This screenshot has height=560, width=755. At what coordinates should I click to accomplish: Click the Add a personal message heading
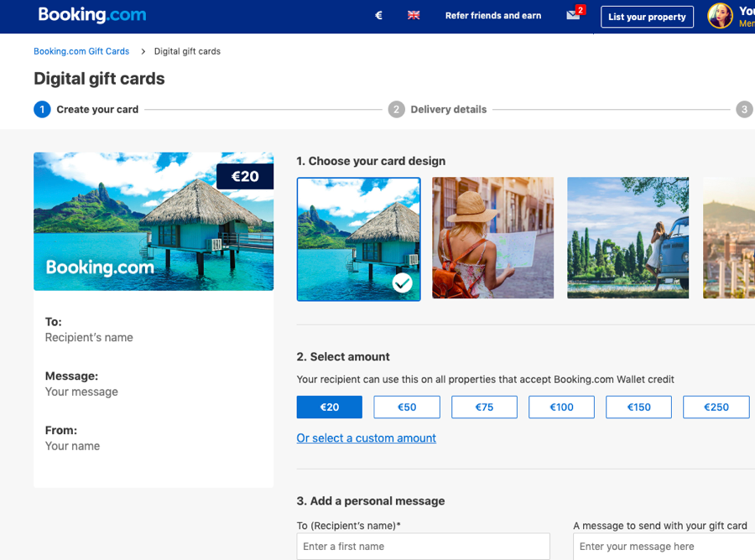371,501
